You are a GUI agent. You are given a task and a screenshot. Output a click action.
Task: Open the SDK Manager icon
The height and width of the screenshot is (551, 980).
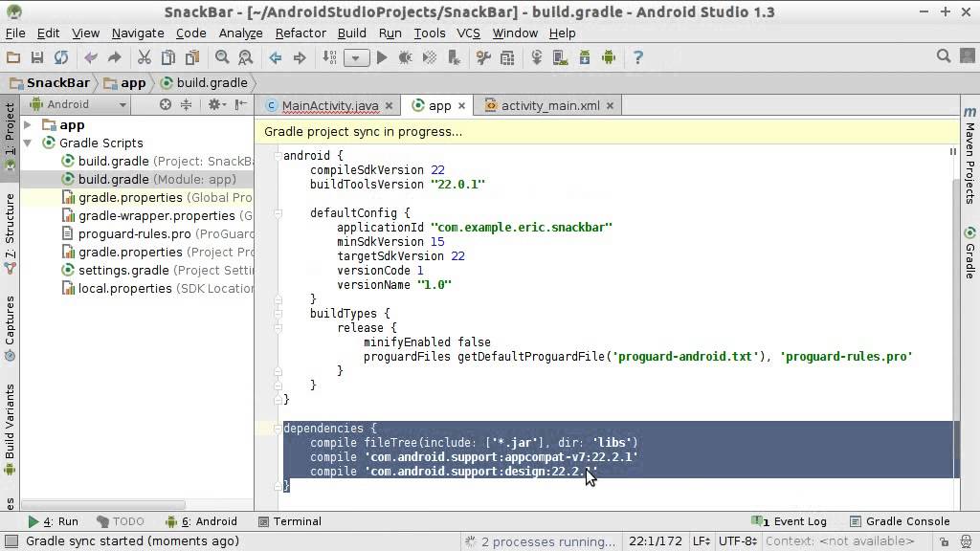pos(585,57)
